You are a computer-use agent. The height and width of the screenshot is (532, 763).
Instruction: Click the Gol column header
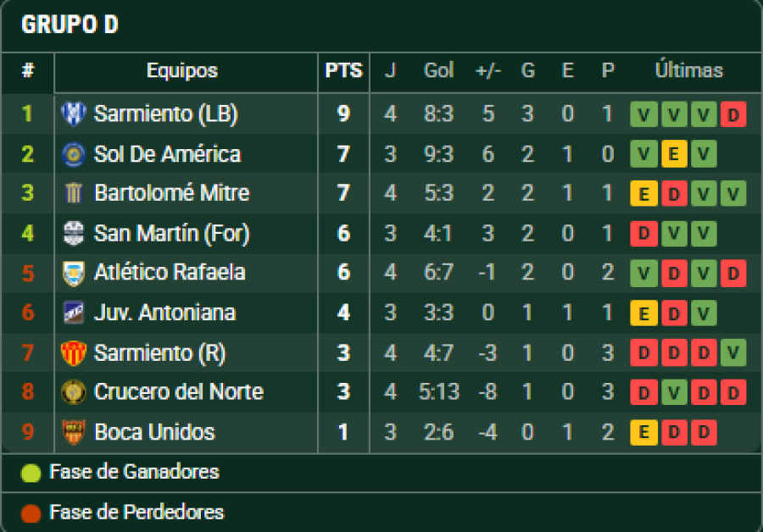438,71
